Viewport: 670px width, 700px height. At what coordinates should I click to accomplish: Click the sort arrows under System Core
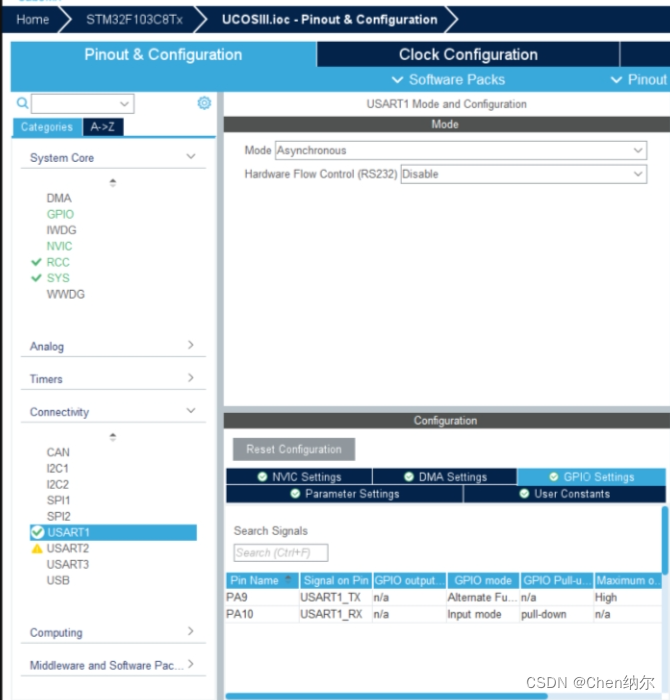click(x=113, y=182)
